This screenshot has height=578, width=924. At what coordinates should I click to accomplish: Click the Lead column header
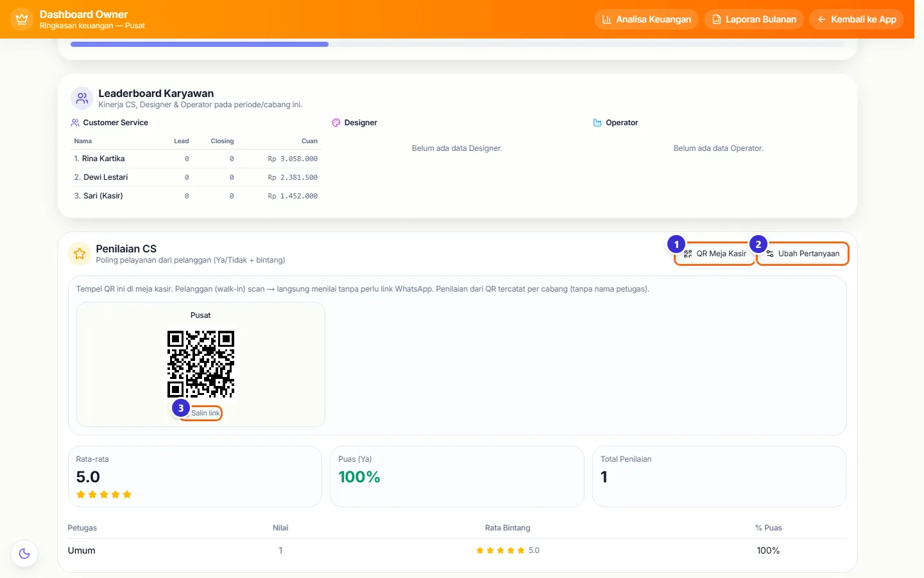point(182,141)
